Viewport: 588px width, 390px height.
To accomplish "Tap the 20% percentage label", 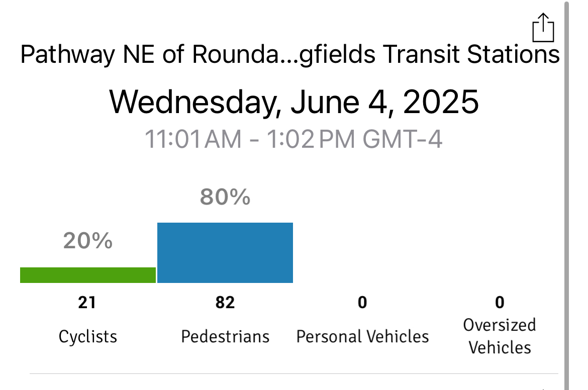I will click(x=87, y=242).
